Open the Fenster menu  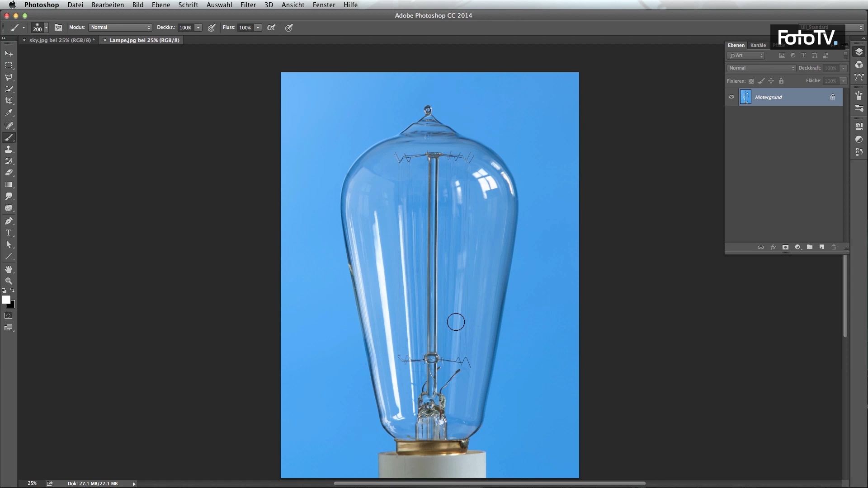click(x=324, y=5)
